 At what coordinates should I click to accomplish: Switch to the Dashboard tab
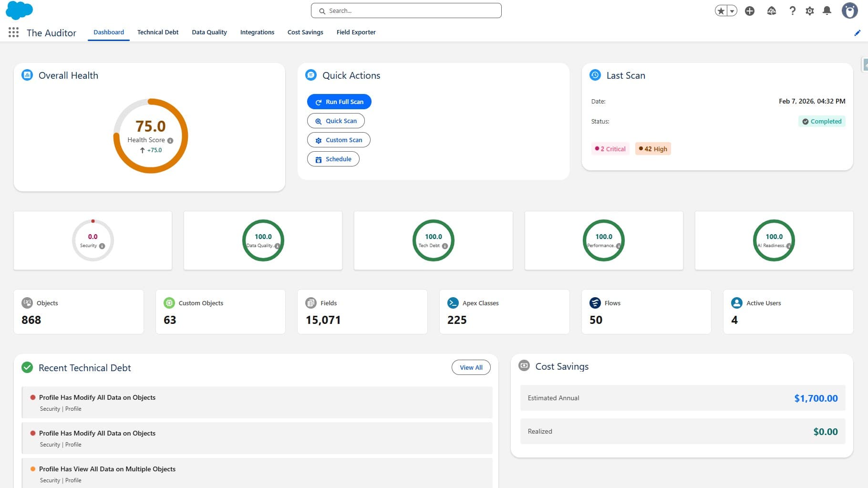[x=109, y=32]
